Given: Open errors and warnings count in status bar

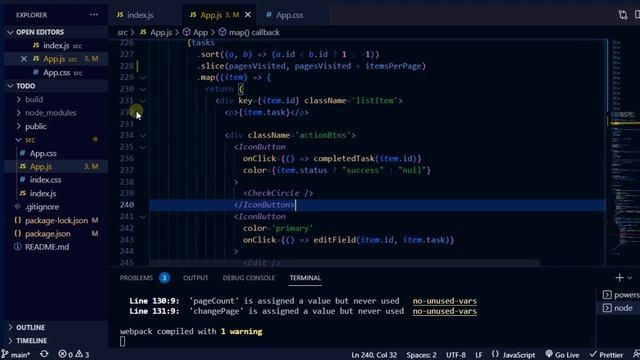Looking at the screenshot, I should coord(73,354).
